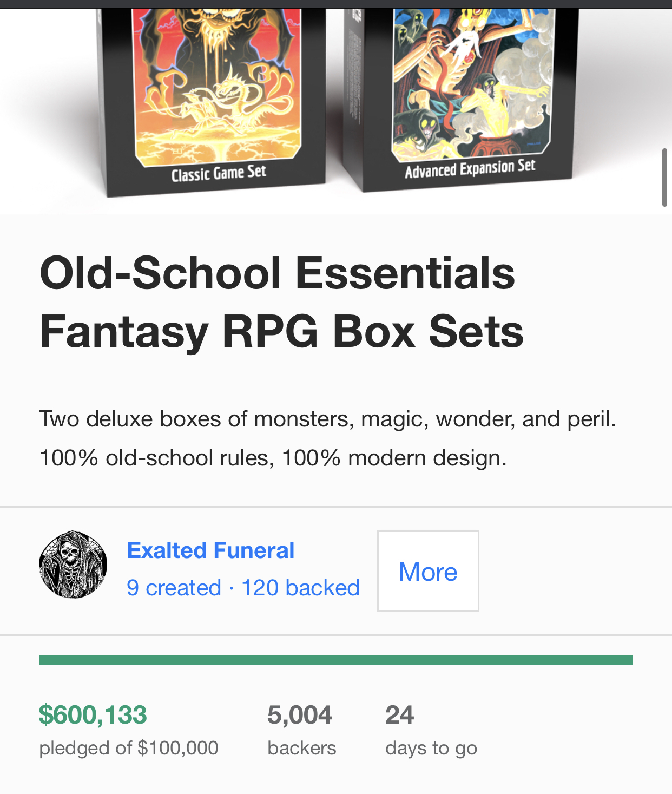This screenshot has width=672, height=794.
Task: Click the Classic Game Set box artwork
Action: pos(216,81)
